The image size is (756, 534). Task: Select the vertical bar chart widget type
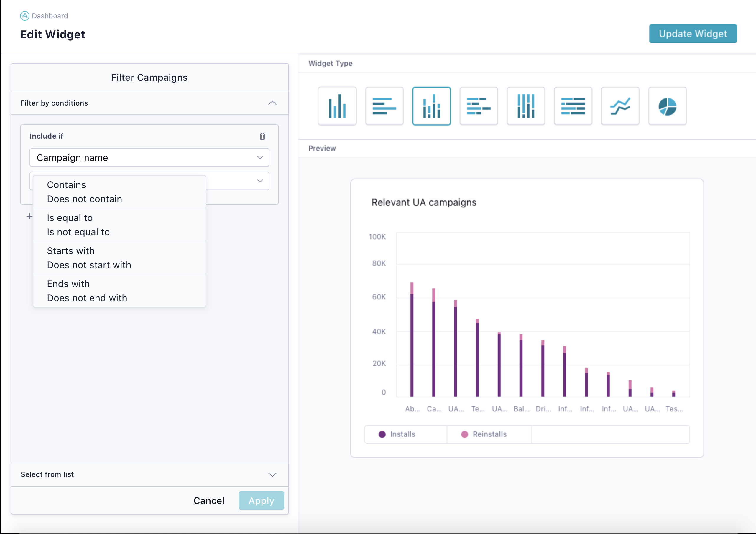(337, 106)
